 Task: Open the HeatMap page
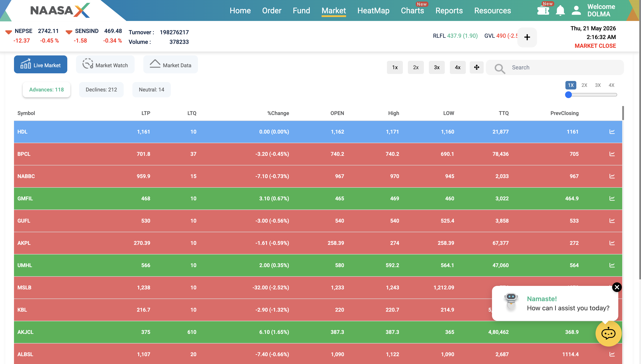point(373,11)
